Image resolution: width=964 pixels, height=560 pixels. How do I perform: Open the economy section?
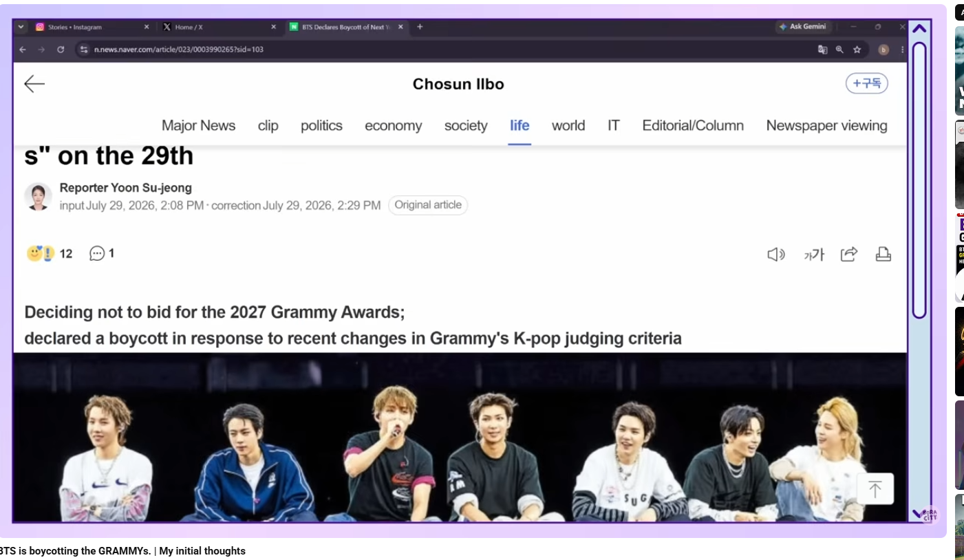click(x=393, y=125)
